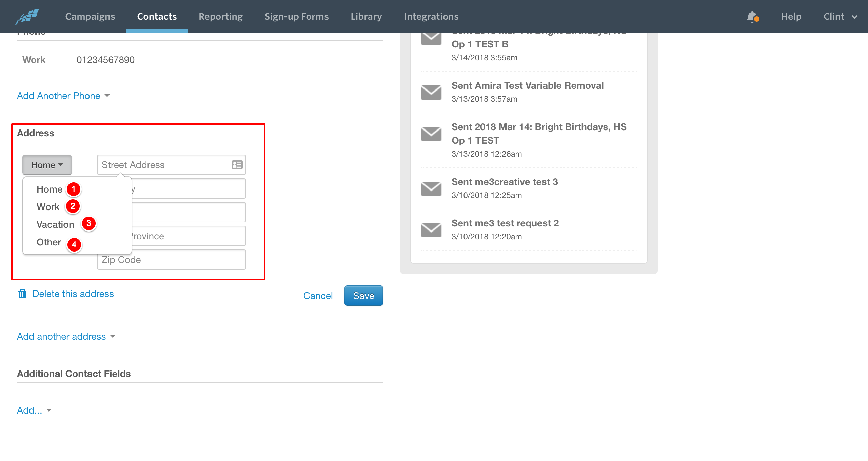Toggle the Home address type dropdown
868x461 pixels.
pos(47,165)
